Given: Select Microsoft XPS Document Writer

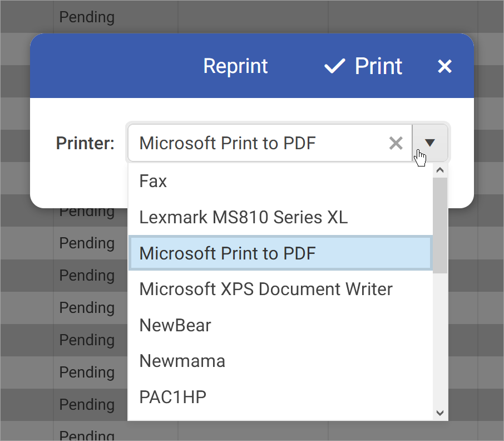Looking at the screenshot, I should pyautogui.click(x=266, y=289).
